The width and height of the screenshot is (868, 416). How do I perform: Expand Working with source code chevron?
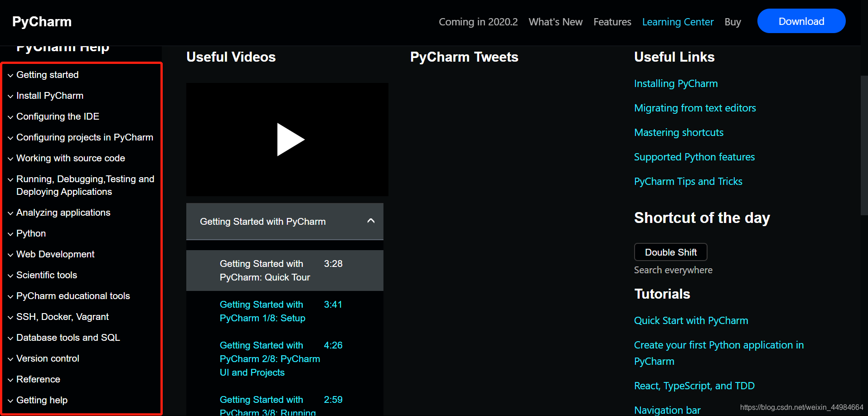pos(10,159)
